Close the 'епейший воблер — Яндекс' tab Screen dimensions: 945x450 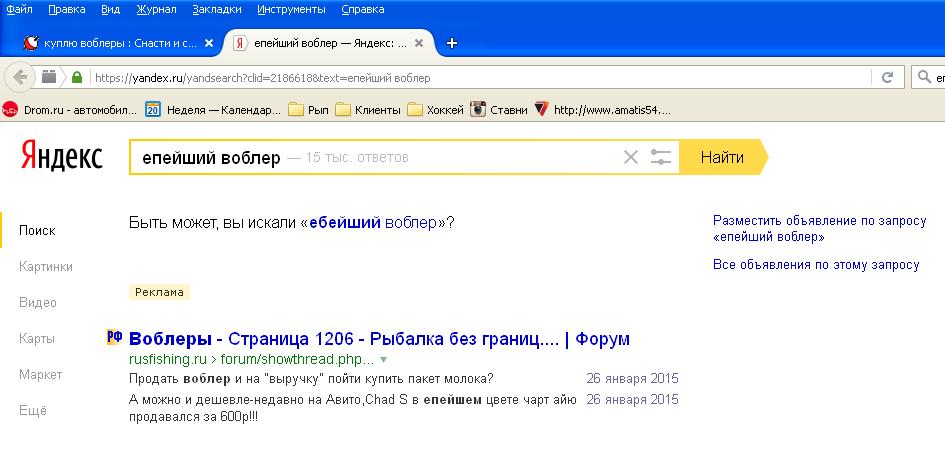pos(419,43)
